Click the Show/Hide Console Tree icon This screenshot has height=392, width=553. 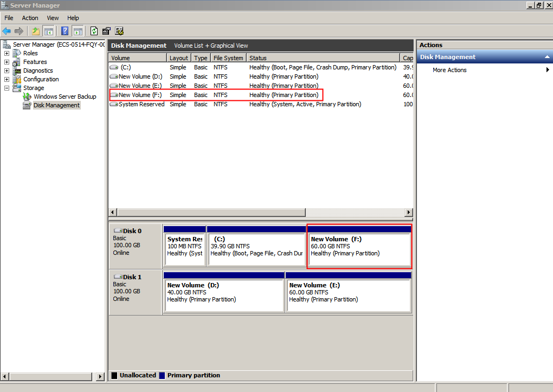point(49,31)
